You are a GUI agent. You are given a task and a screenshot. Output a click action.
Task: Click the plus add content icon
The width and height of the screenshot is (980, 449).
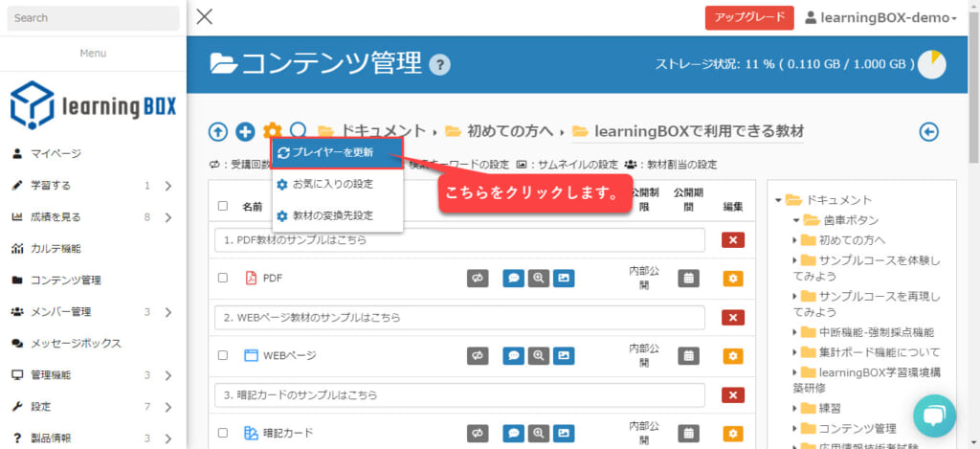[x=245, y=132]
